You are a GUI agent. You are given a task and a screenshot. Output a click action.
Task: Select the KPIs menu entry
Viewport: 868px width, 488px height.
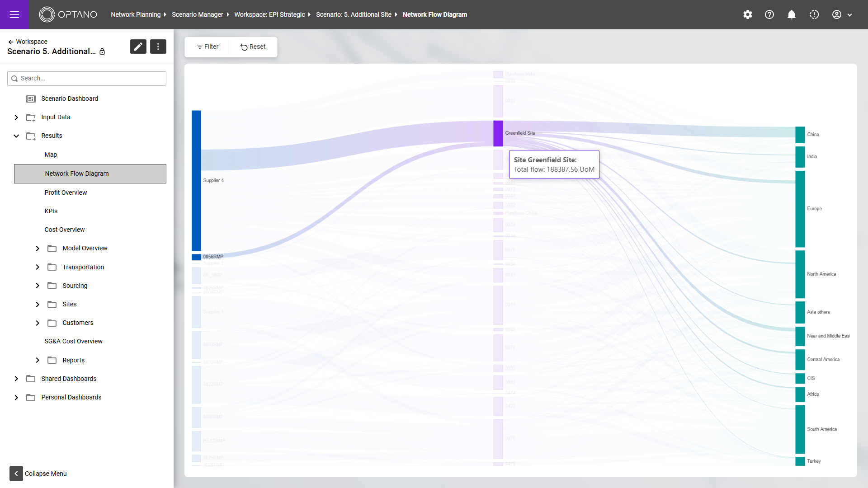point(51,211)
